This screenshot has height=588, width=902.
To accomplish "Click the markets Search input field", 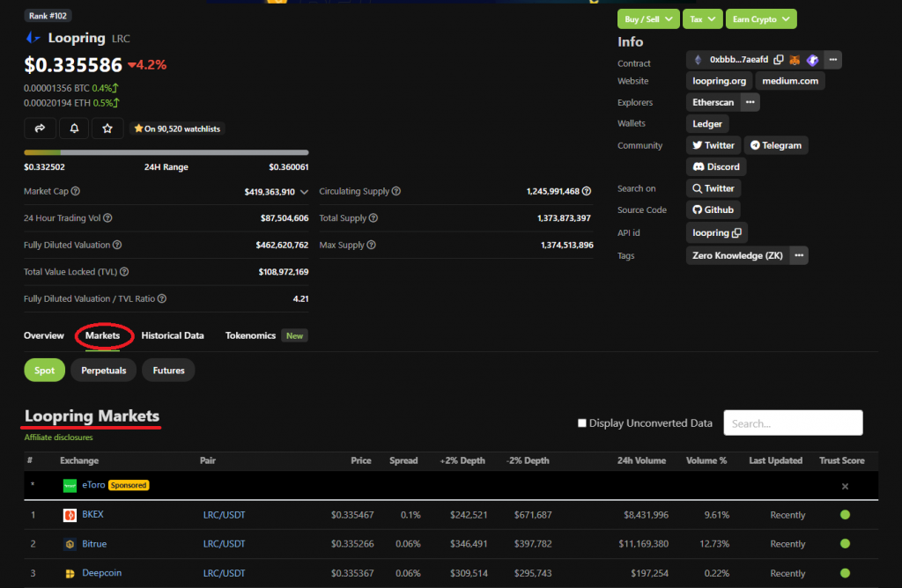I will [793, 423].
